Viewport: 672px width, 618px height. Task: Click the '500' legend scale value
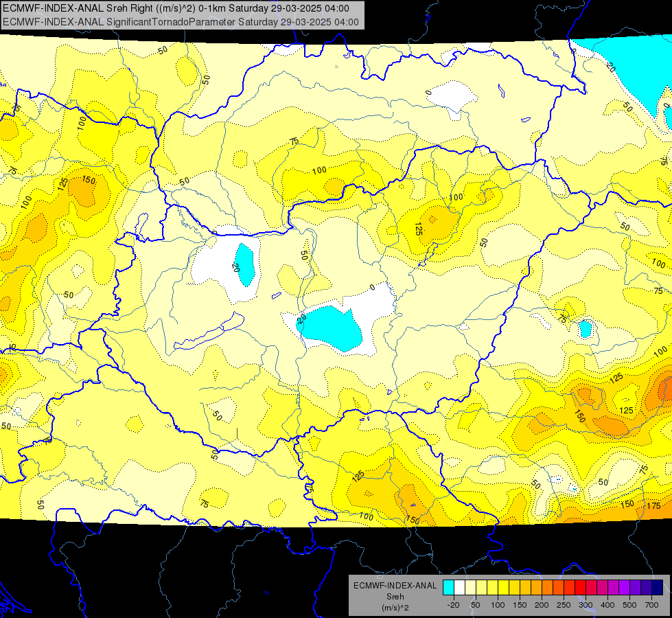point(629,605)
